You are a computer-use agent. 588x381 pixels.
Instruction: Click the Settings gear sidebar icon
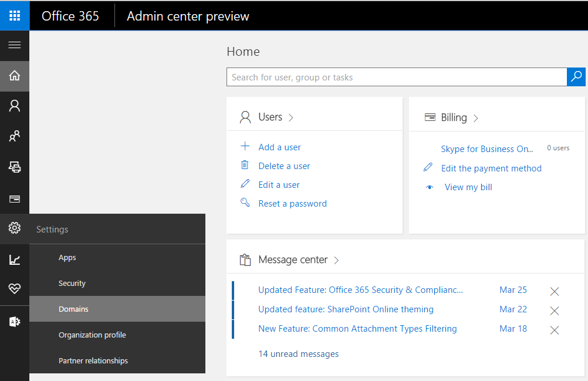pos(15,228)
